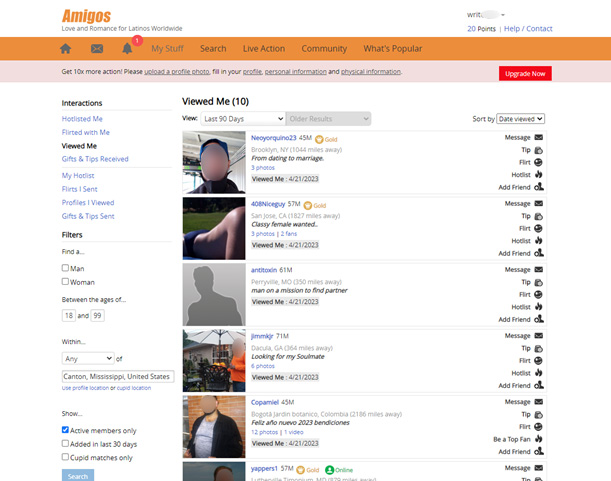Open Gifts & Tips Received link

tap(95, 159)
